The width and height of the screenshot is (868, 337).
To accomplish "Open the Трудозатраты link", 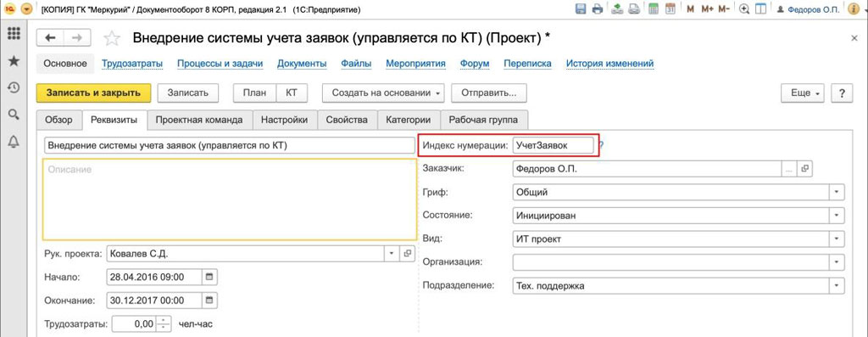I will pos(132,64).
